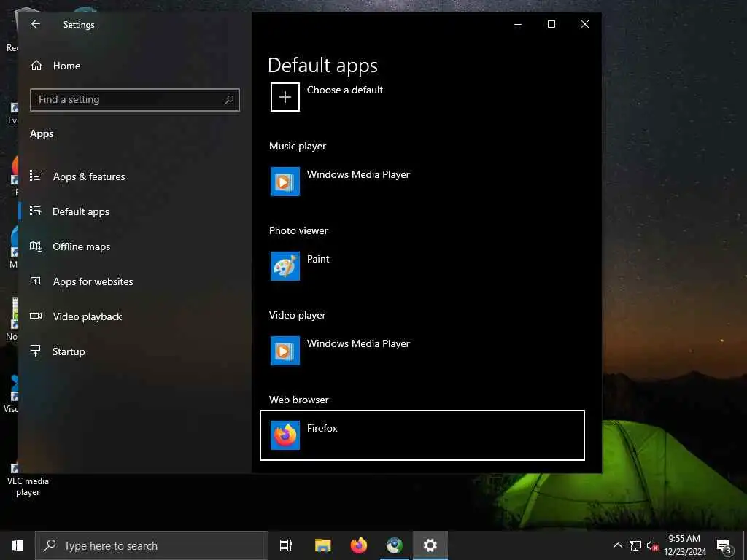
Task: Open the taskbar clock and date
Action: pyautogui.click(x=684, y=545)
